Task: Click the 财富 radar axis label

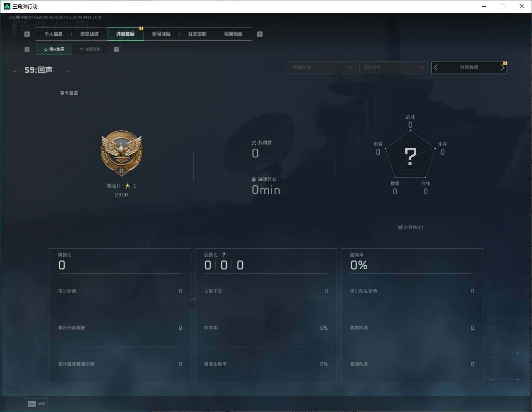Action: pyautogui.click(x=378, y=144)
